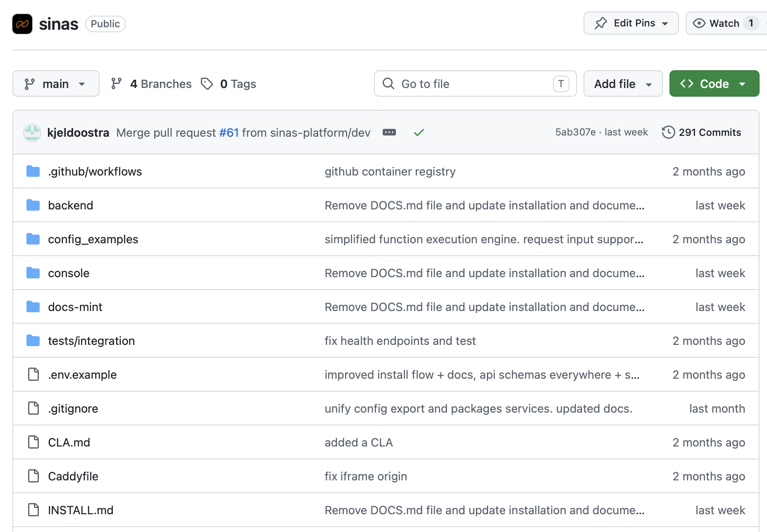The height and width of the screenshot is (532, 767).
Task: Open 'fix health endpoints and test' commit
Action: (x=400, y=341)
